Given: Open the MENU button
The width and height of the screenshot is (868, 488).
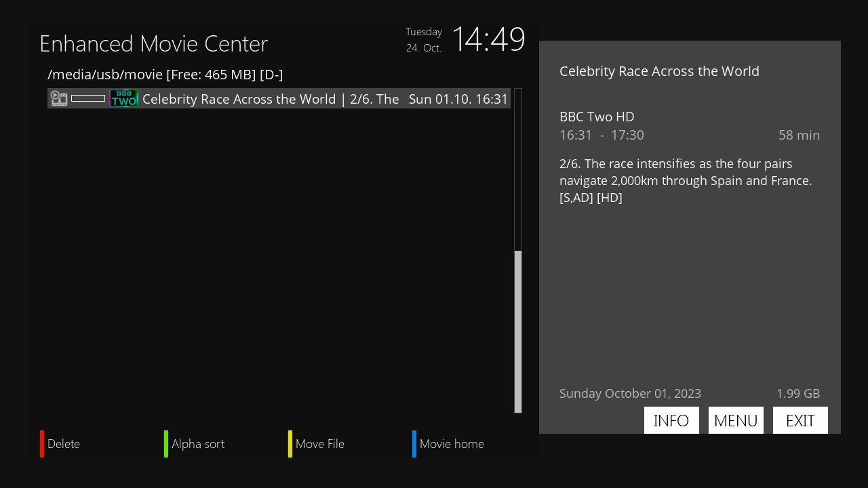Looking at the screenshot, I should click(736, 420).
